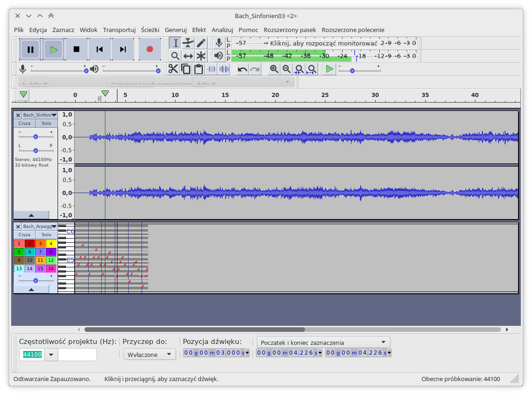This screenshot has height=395, width=532.
Task: Adjust Bach_Sinfoni track gain slider
Action: pos(36,136)
